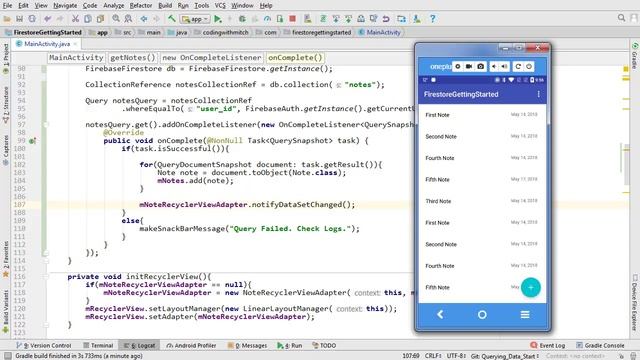The height and width of the screenshot is (360, 640).
Task: Close the MainActivity.java tab
Action: [x=76, y=44]
